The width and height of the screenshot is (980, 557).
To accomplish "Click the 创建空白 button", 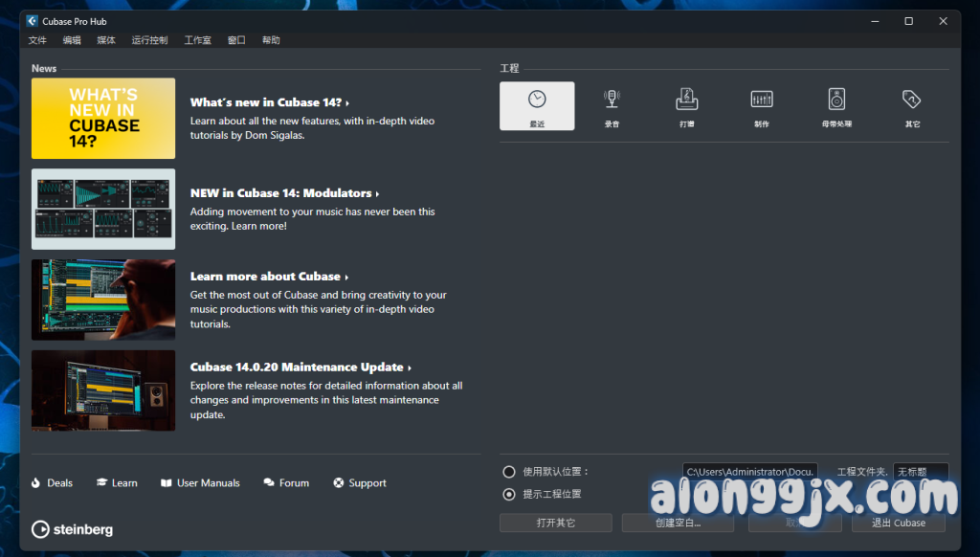I will point(678,523).
